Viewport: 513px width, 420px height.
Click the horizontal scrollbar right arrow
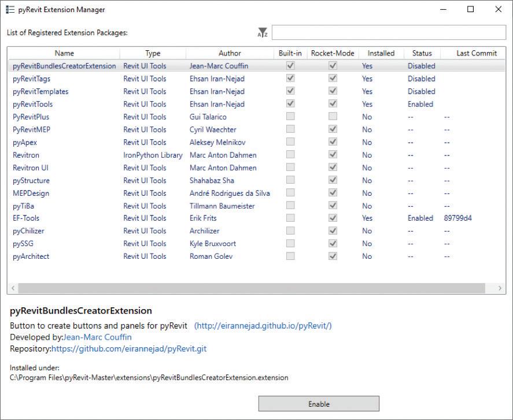tap(500, 288)
